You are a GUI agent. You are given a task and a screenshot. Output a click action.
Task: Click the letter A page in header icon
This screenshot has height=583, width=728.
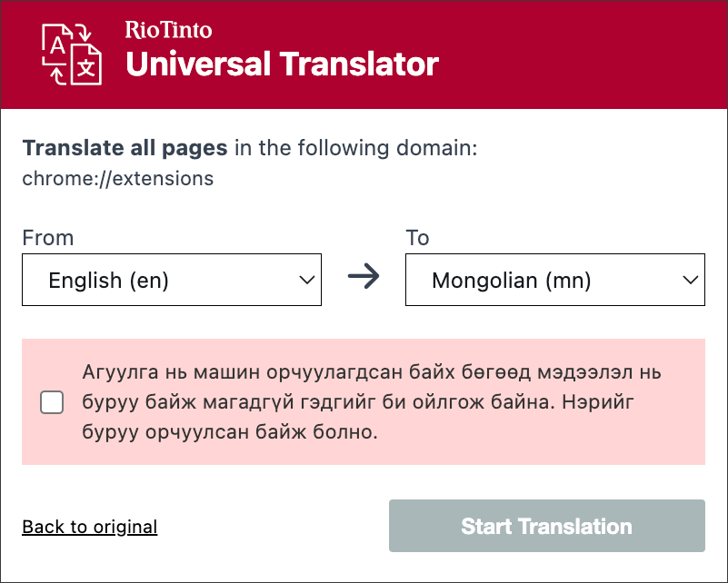tap(58, 45)
